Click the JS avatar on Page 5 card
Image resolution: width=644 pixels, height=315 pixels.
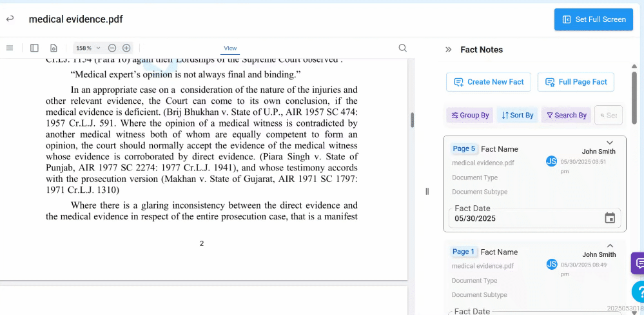pos(552,161)
